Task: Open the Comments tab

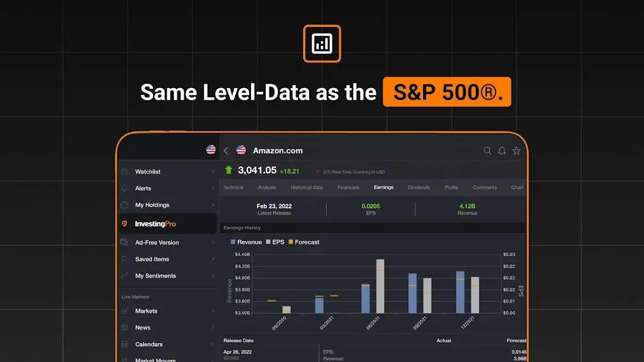Action: click(x=485, y=187)
